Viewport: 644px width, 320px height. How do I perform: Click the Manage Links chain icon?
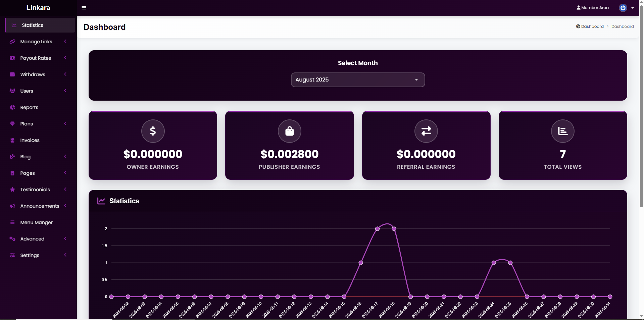coord(12,42)
